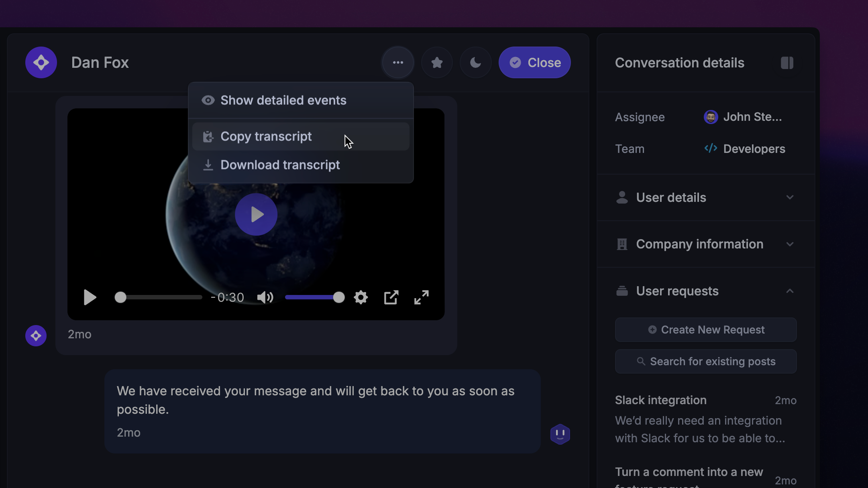Image resolution: width=868 pixels, height=488 pixels.
Task: Open the video in a new window icon
Action: (x=391, y=297)
